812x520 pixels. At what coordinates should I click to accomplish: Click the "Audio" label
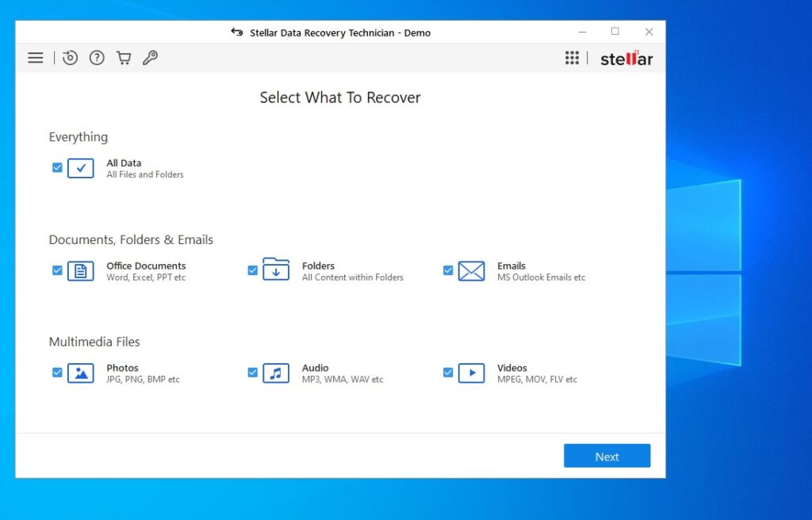point(315,368)
